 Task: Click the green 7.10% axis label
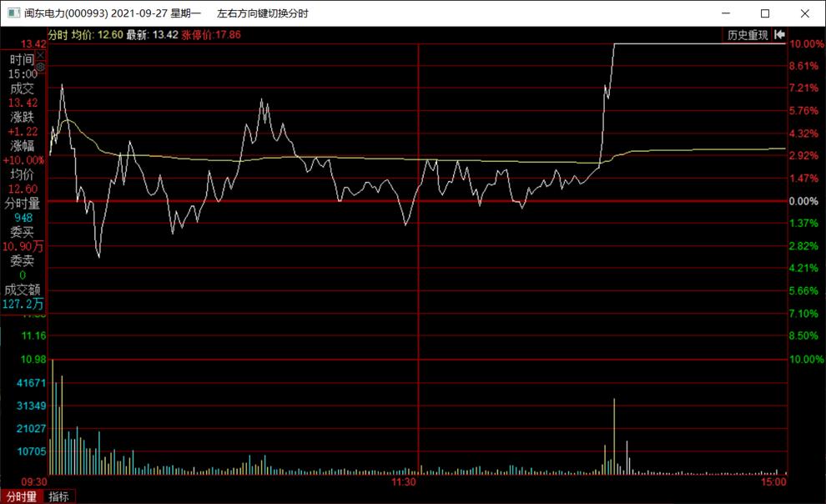pos(803,314)
